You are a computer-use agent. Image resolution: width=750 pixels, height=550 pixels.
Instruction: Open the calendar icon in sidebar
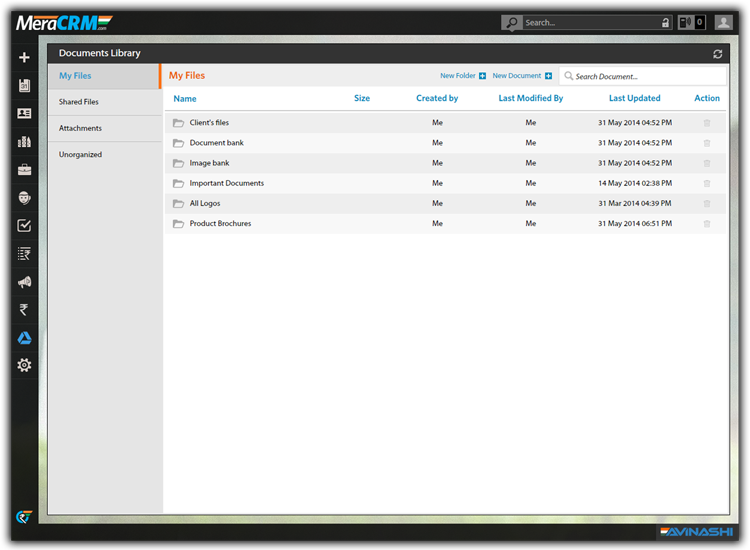coord(24,86)
